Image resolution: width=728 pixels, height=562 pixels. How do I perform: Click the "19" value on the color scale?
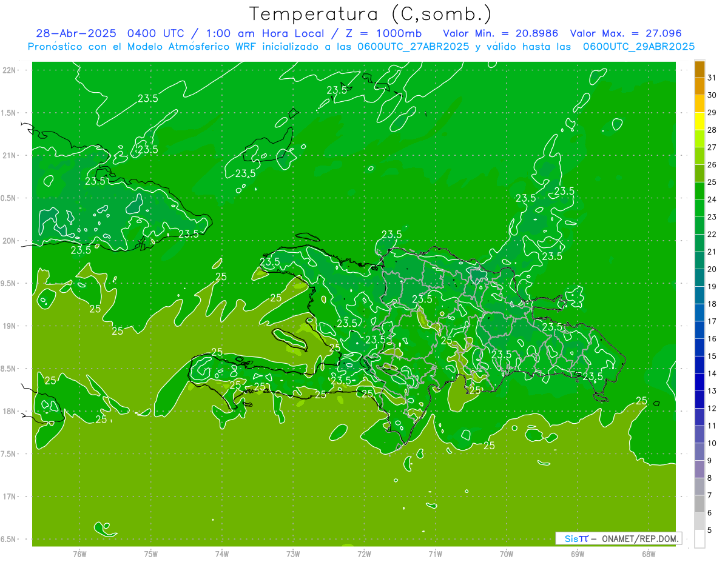(x=712, y=287)
